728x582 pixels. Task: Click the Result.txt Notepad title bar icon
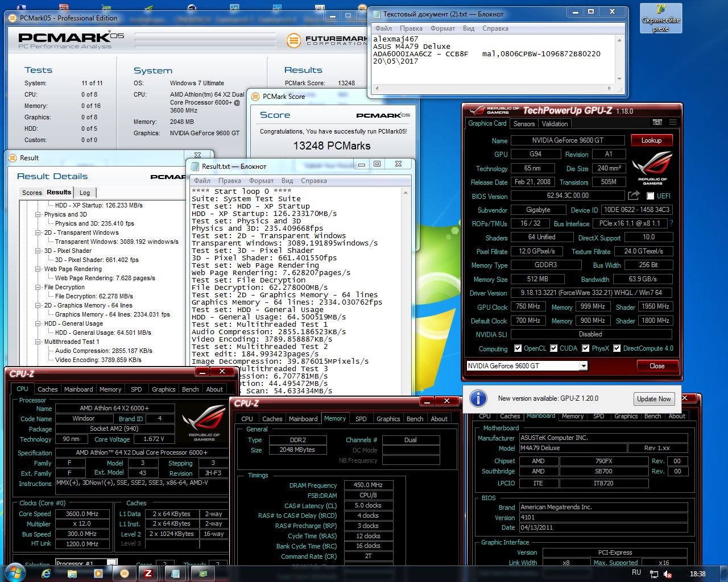point(195,166)
